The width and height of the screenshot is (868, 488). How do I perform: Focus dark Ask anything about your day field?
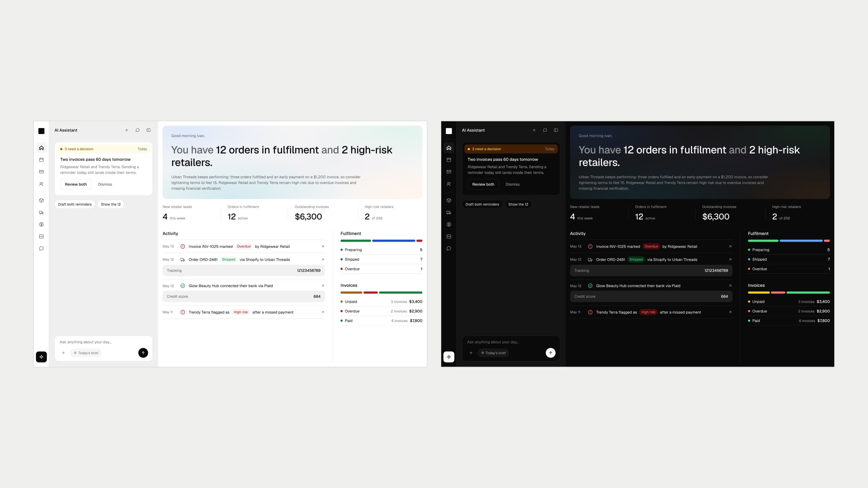click(x=511, y=342)
